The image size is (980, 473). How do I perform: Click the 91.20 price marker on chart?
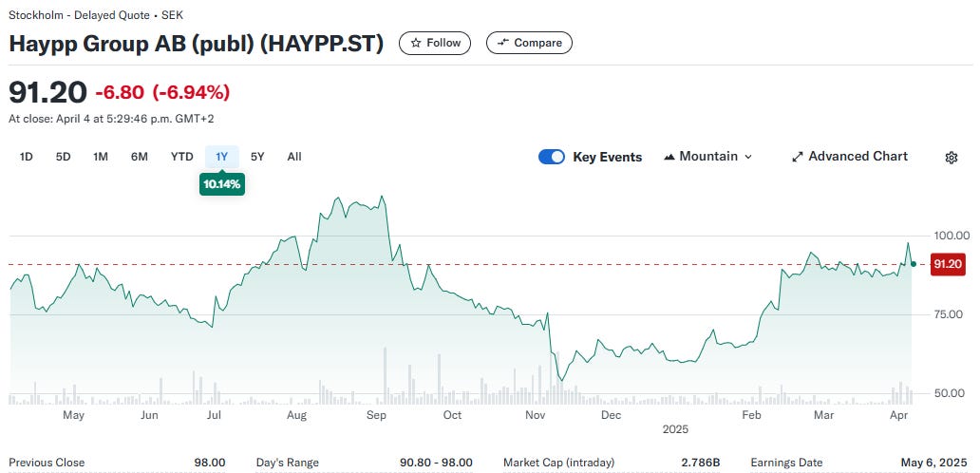948,264
